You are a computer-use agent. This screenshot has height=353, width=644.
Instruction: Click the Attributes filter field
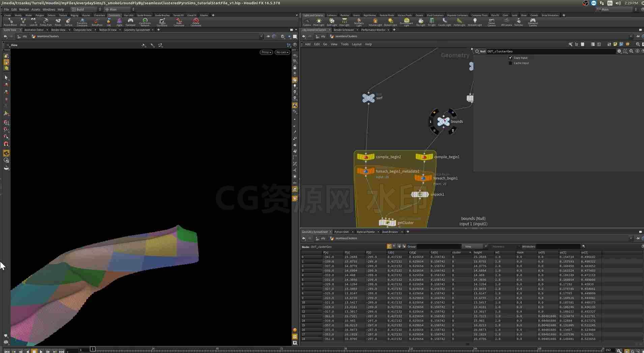coord(558,246)
